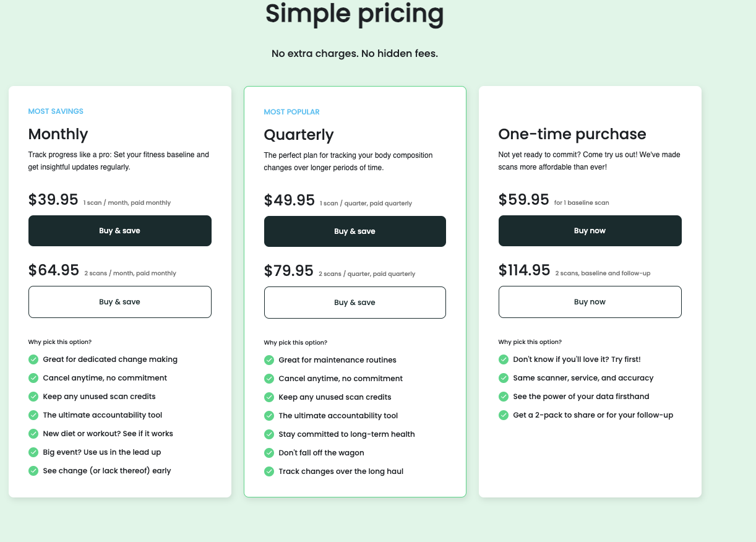Click the $64.95 Monthly Buy & save button

(119, 302)
